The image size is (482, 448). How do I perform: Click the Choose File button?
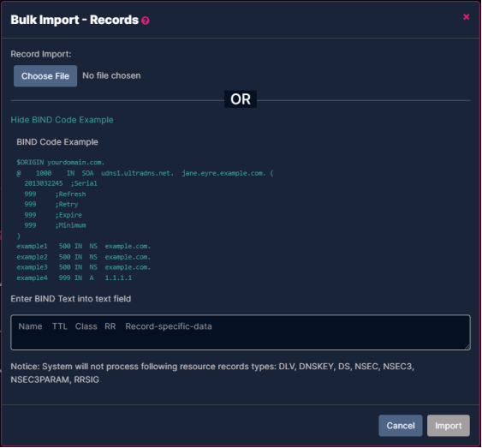(x=45, y=75)
